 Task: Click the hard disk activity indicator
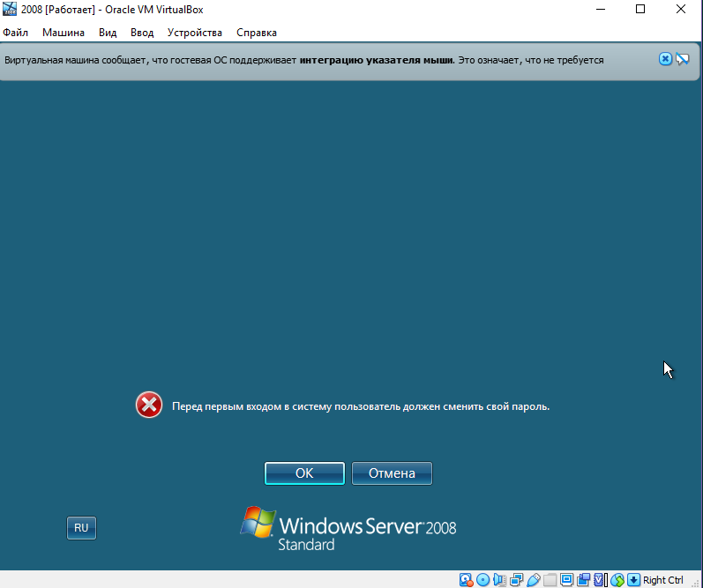pos(467,580)
